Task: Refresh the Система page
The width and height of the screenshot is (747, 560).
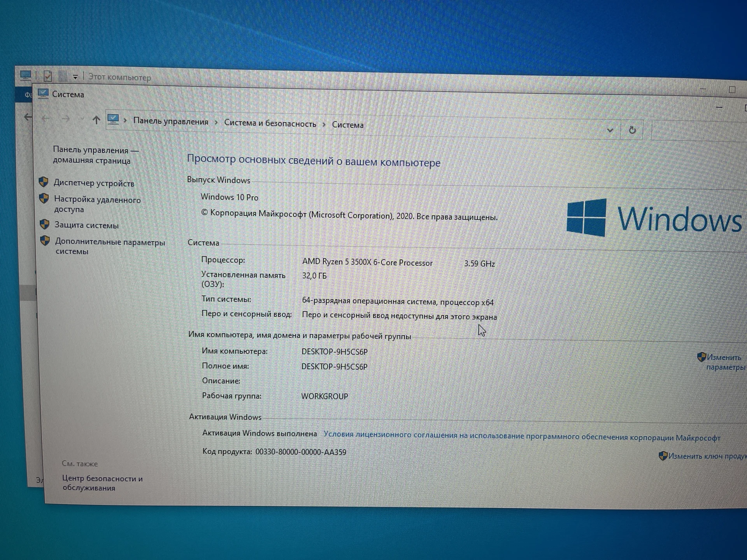Action: coord(632,130)
